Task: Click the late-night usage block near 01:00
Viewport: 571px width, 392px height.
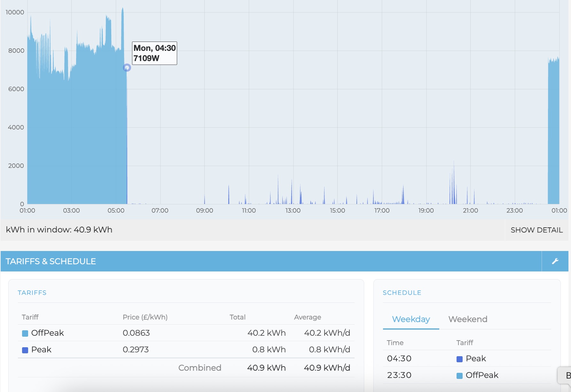Action: [x=553, y=131]
